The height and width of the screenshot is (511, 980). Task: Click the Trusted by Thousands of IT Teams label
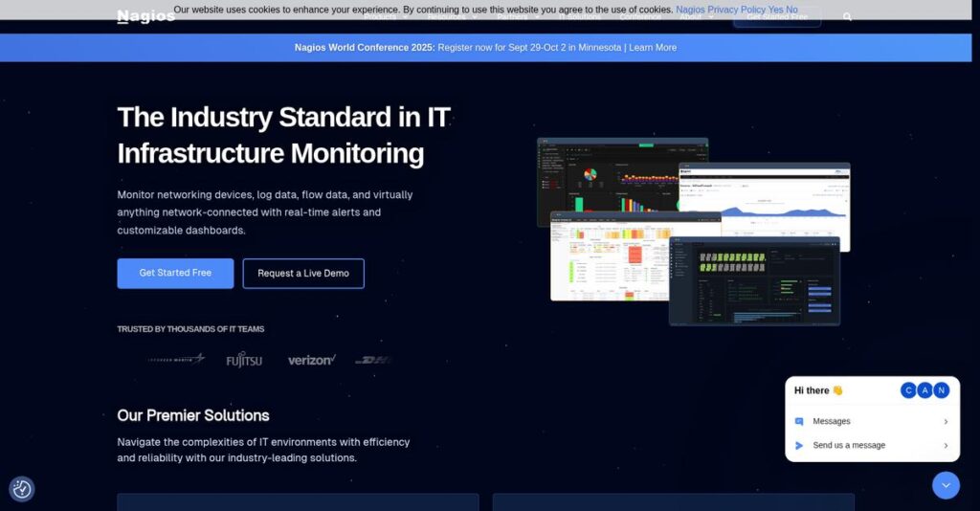pyautogui.click(x=190, y=329)
